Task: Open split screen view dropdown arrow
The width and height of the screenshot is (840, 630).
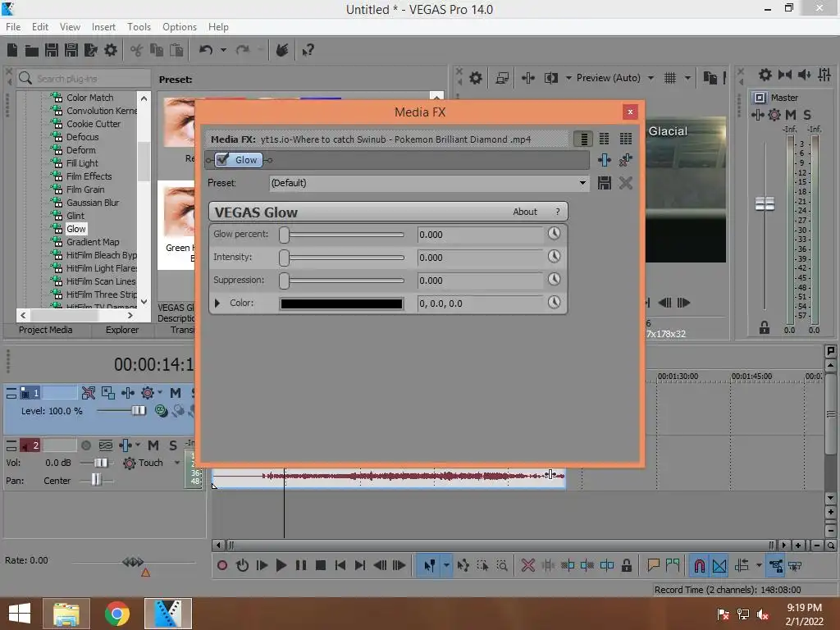Action: (x=568, y=78)
